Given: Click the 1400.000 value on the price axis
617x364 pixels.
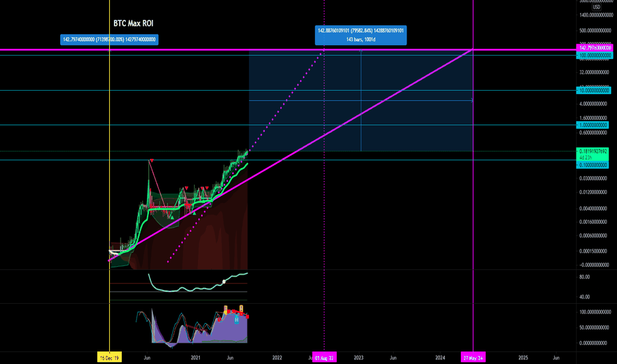Looking at the screenshot, I should [x=596, y=15].
